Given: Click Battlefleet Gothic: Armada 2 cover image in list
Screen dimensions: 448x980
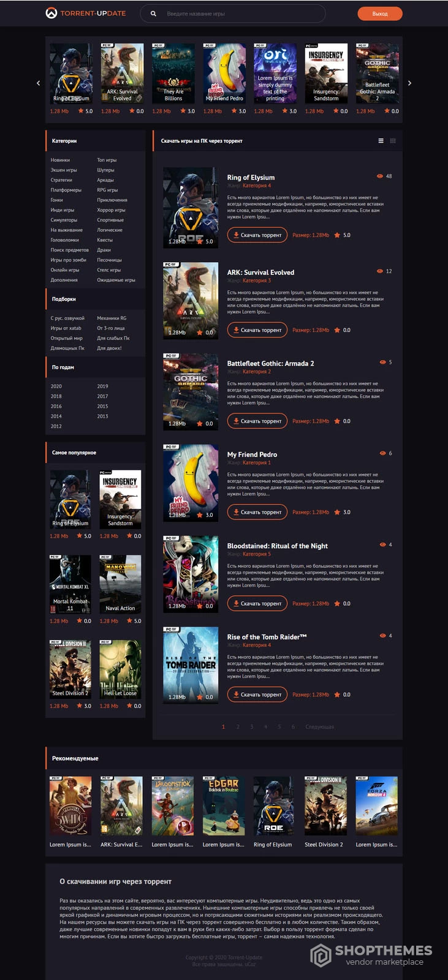Looking at the screenshot, I should (x=191, y=391).
